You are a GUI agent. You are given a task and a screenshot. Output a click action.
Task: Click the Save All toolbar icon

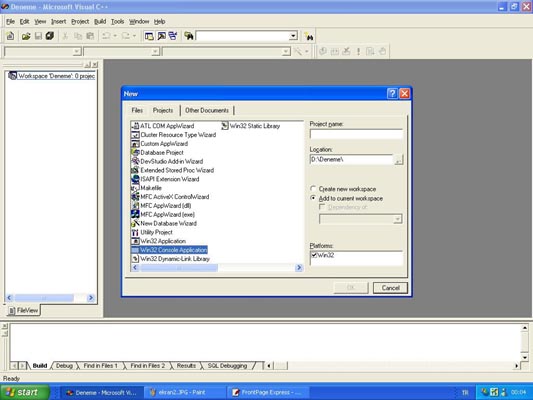coord(50,36)
